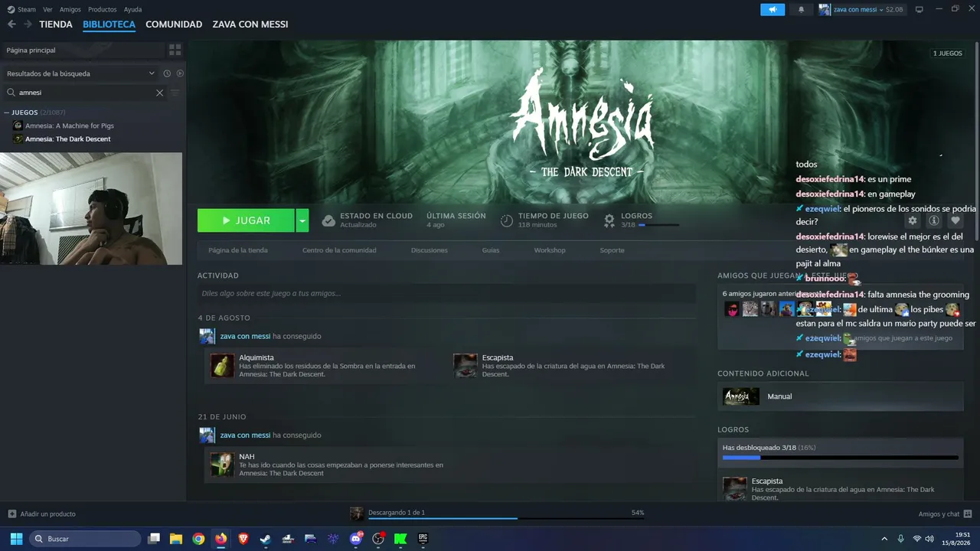Open File Explorer from taskbar
The width and height of the screenshot is (980, 551).
(x=175, y=539)
